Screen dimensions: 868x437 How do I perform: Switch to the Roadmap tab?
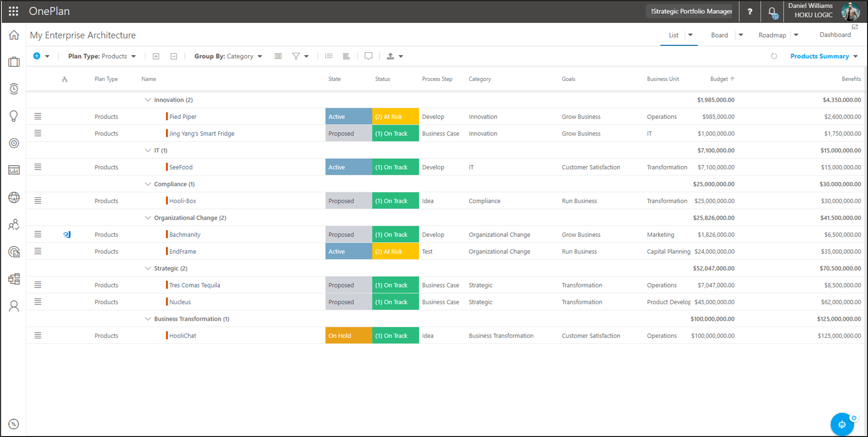[772, 35]
